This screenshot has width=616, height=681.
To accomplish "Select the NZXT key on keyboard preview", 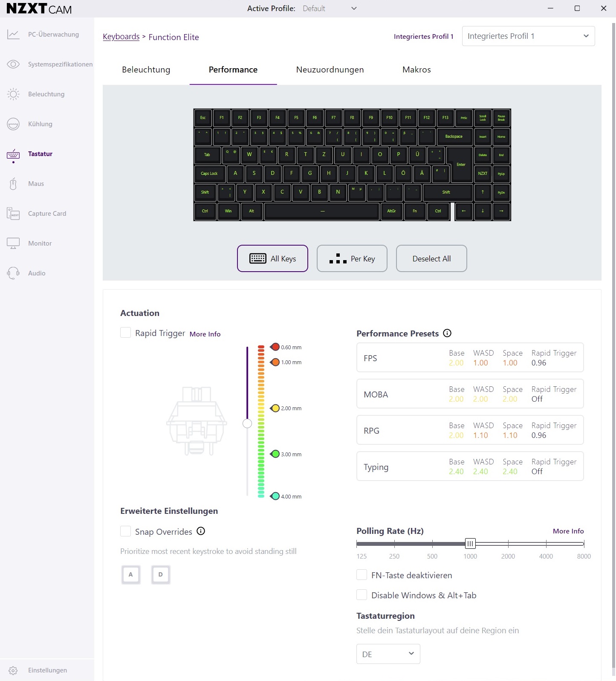I will pos(483,174).
